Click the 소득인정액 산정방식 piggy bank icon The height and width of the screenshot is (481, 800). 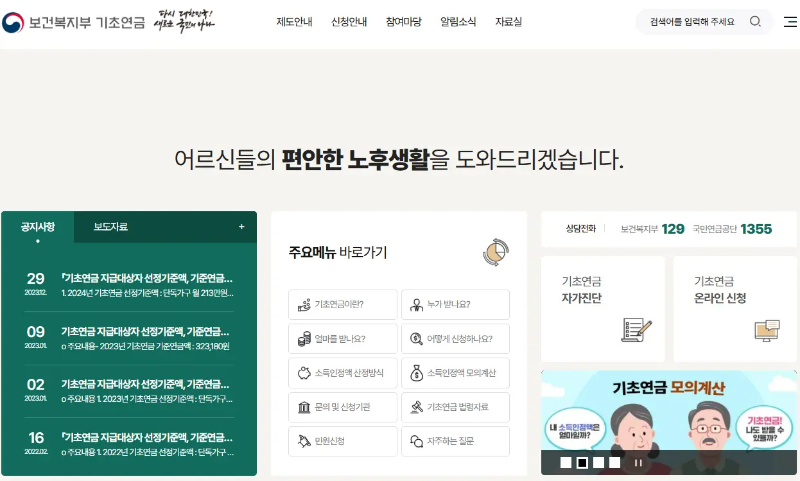304,373
